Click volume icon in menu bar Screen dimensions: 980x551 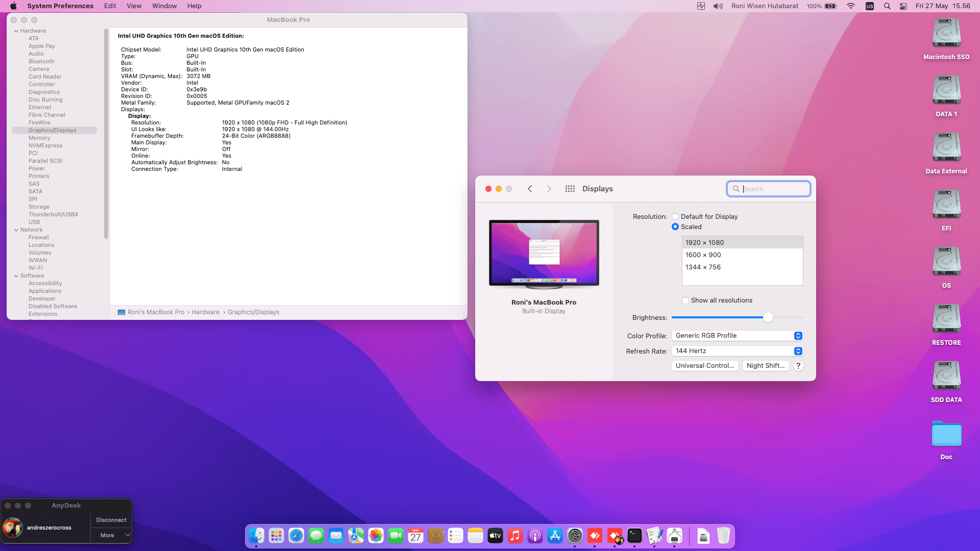click(718, 6)
